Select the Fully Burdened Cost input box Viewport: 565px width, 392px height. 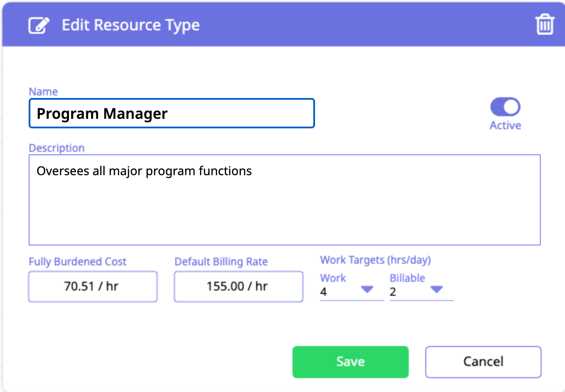tap(93, 287)
